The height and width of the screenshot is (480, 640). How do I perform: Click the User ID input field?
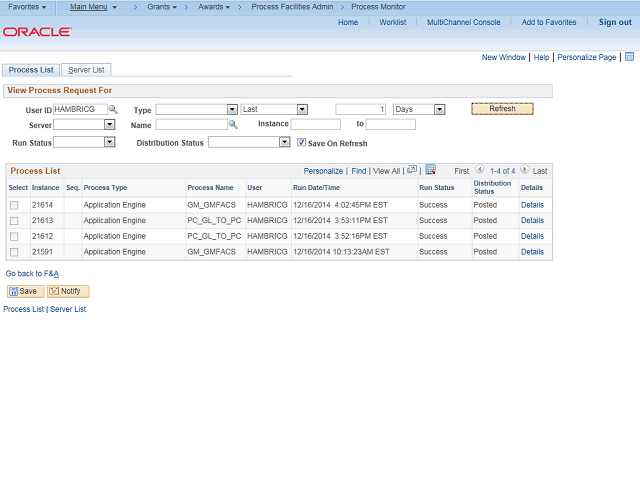pos(80,109)
